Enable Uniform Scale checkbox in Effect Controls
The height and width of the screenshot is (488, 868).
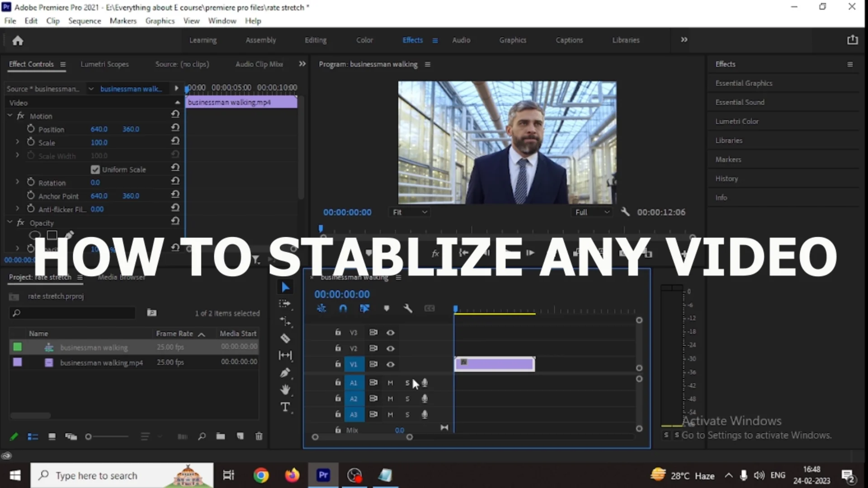tap(95, 169)
